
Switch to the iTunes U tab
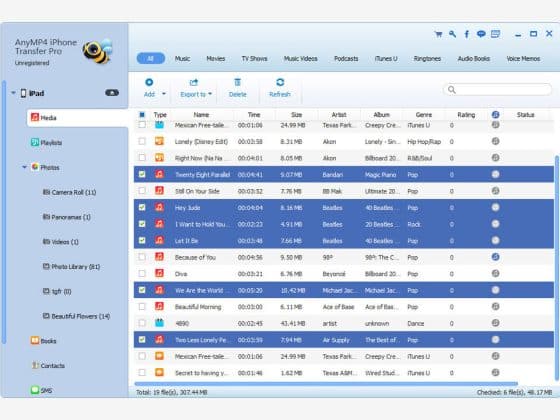386,59
